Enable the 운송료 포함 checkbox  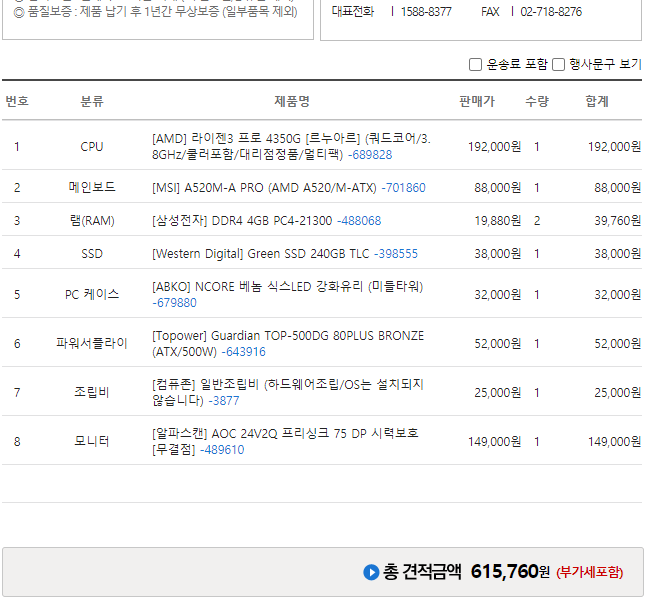tap(475, 65)
